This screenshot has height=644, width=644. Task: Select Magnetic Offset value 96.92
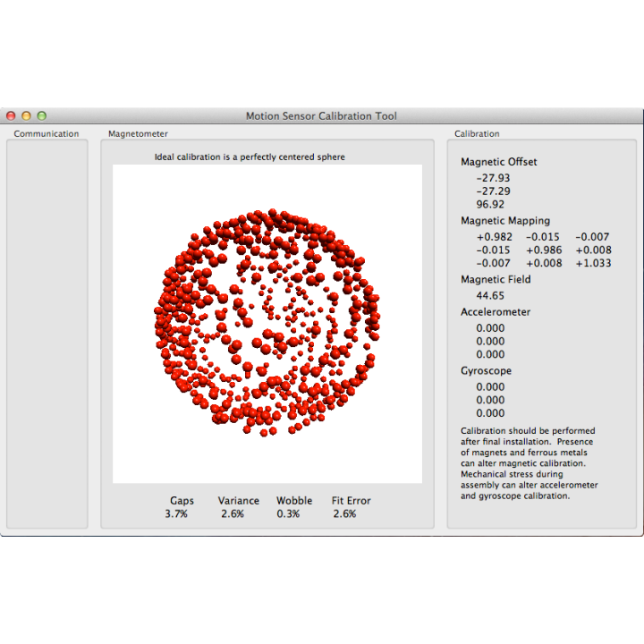pos(490,204)
